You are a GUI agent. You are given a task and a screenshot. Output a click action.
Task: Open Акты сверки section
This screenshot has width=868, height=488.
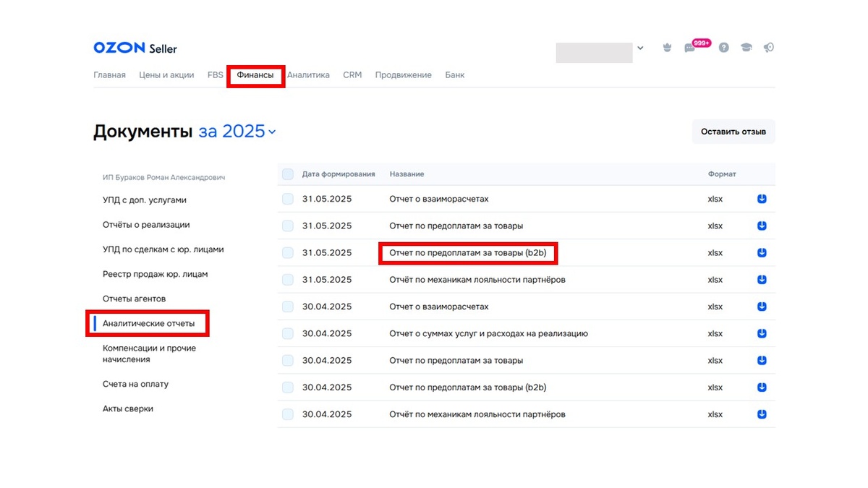(128, 408)
